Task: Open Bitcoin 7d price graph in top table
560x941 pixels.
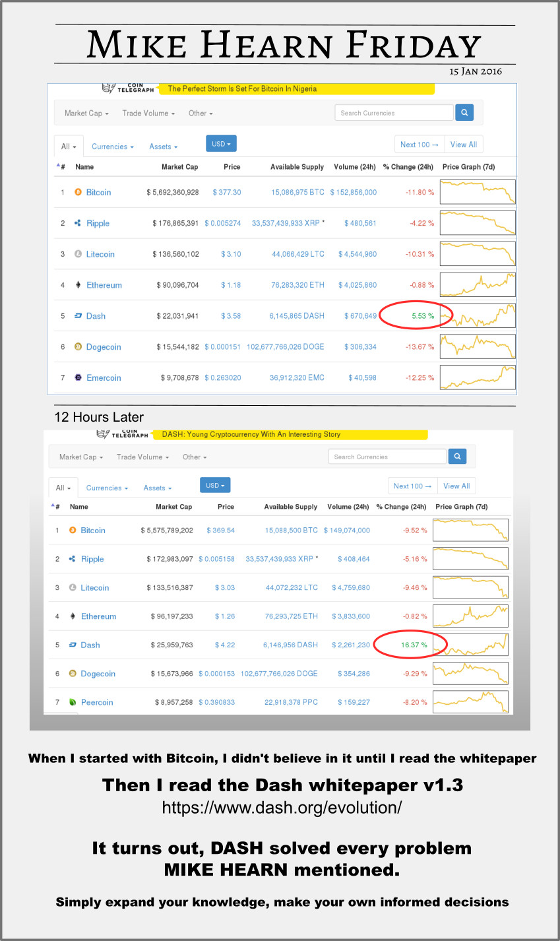Action: point(478,192)
